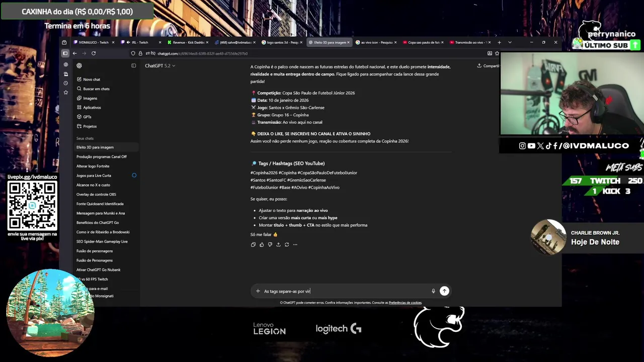
Task: Click the blue unread indicator on Jogos para Live Curta
Action: (134, 175)
